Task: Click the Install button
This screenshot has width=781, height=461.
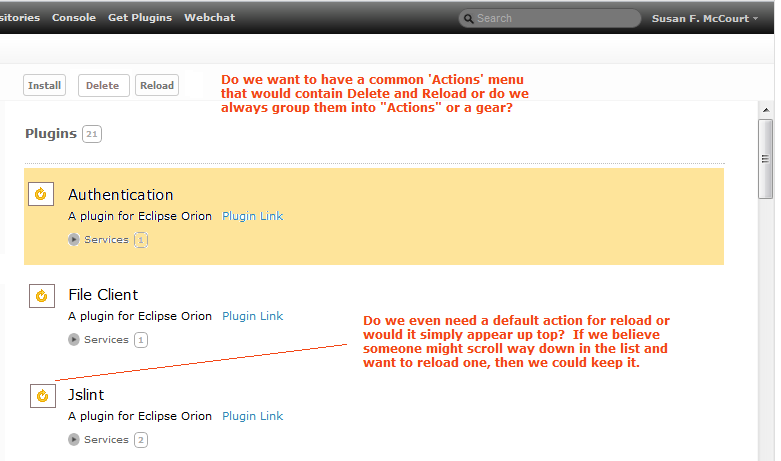Action: (x=44, y=85)
